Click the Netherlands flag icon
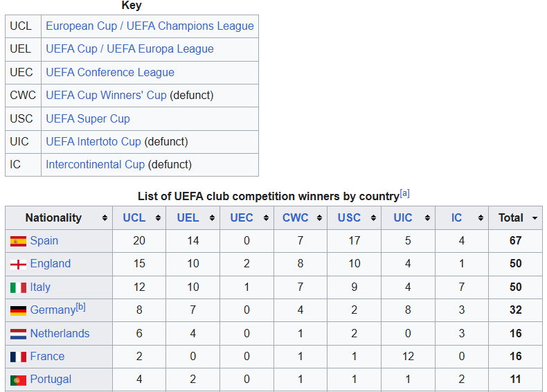 pos(18,334)
